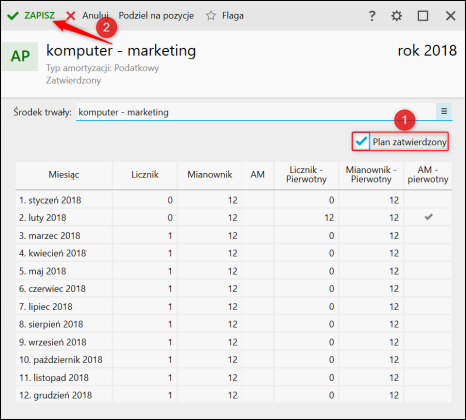
Task: Click the Anuluj cancel button
Action: click(87, 16)
